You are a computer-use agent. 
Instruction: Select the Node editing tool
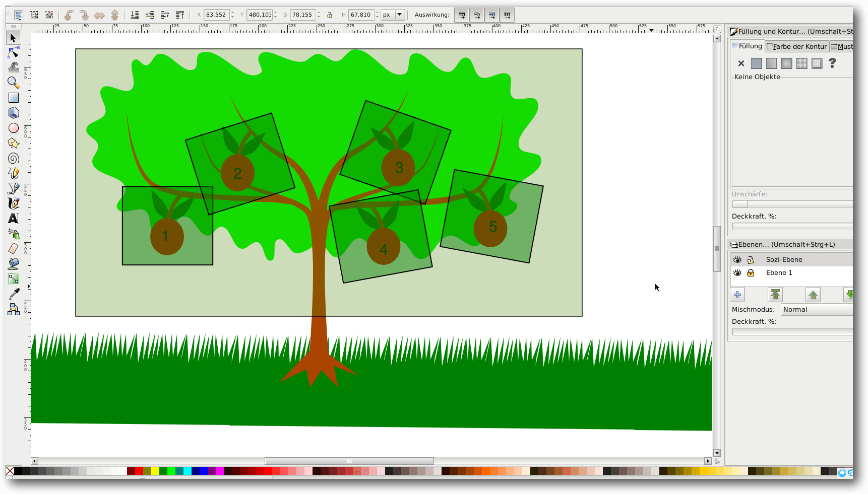[x=14, y=53]
